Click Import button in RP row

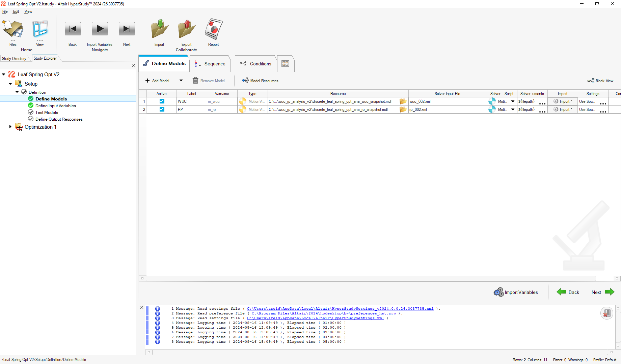tap(563, 110)
